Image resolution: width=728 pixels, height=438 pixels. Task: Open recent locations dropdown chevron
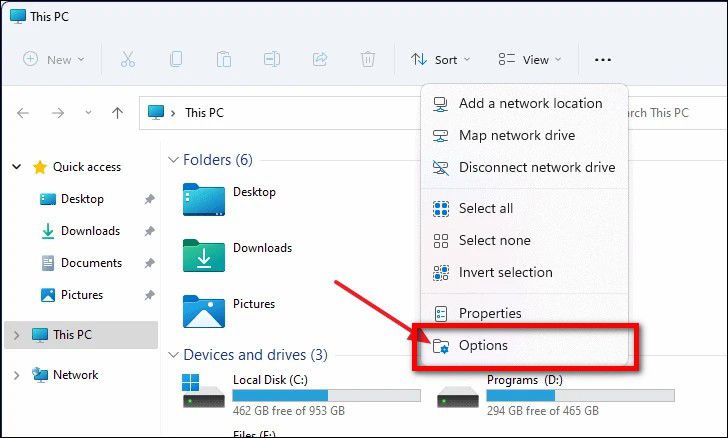coord(88,112)
